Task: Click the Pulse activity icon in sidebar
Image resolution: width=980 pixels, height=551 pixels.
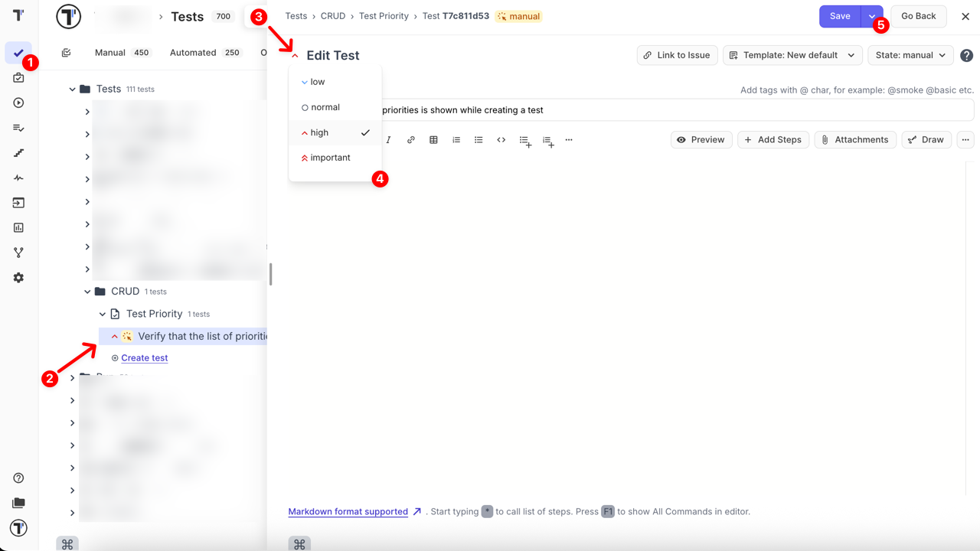Action: [x=18, y=178]
